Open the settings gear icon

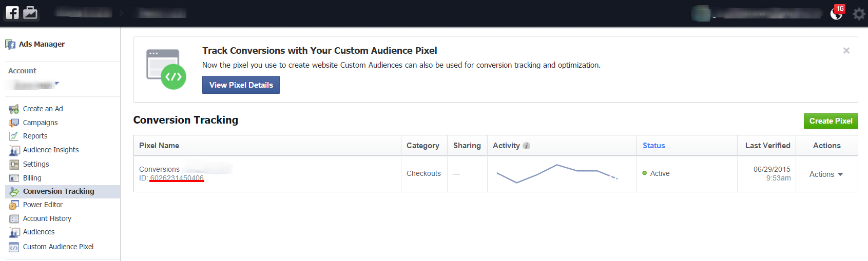859,14
